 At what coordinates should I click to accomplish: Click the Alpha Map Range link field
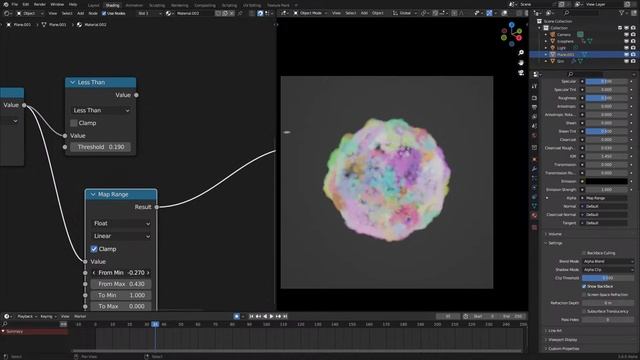coord(607,198)
